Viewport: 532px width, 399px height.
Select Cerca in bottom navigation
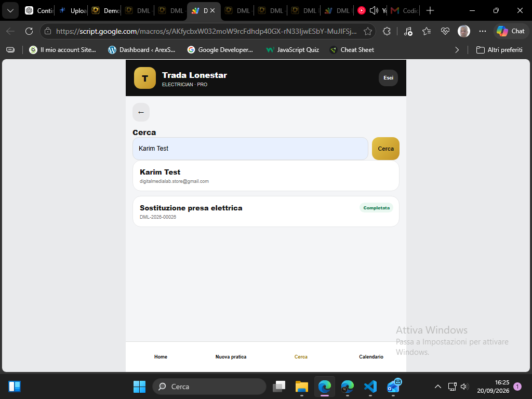(x=301, y=356)
